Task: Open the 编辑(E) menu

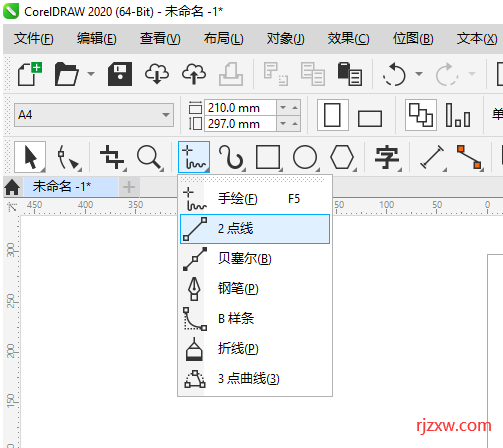Action: [97, 39]
